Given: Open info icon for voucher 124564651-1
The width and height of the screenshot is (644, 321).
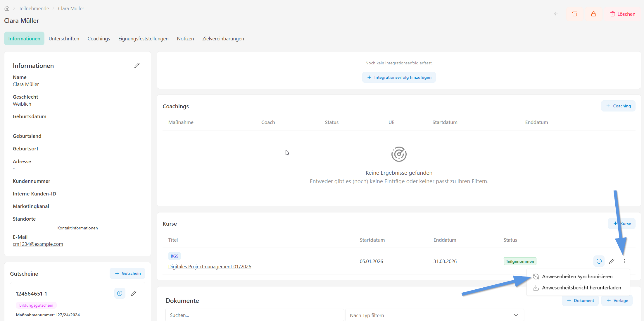Looking at the screenshot, I should click(x=120, y=293).
